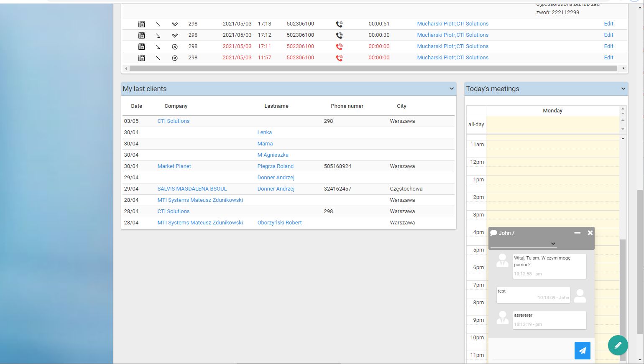The width and height of the screenshot is (644, 364).
Task: Click red phone icon in the 11:57 row
Action: [339, 58]
